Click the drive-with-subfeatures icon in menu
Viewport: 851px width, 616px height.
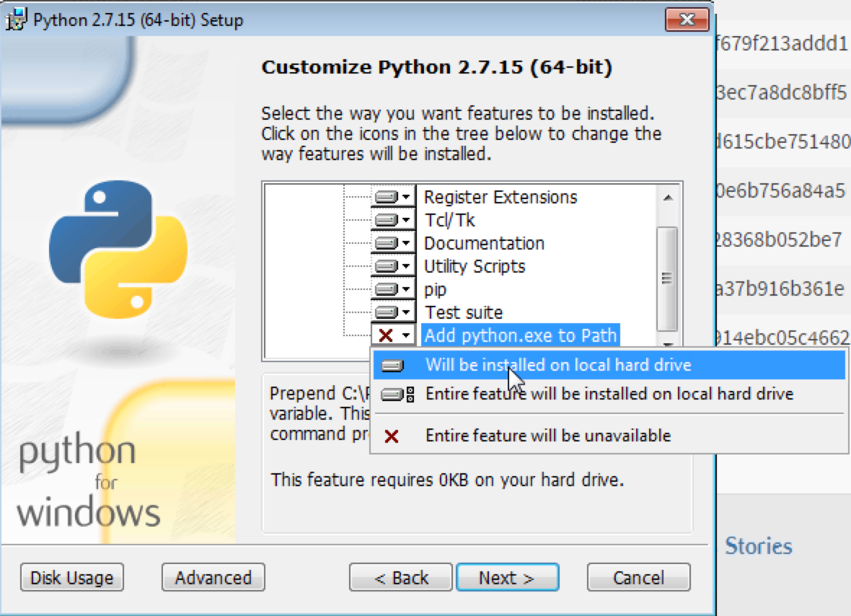[x=397, y=395]
